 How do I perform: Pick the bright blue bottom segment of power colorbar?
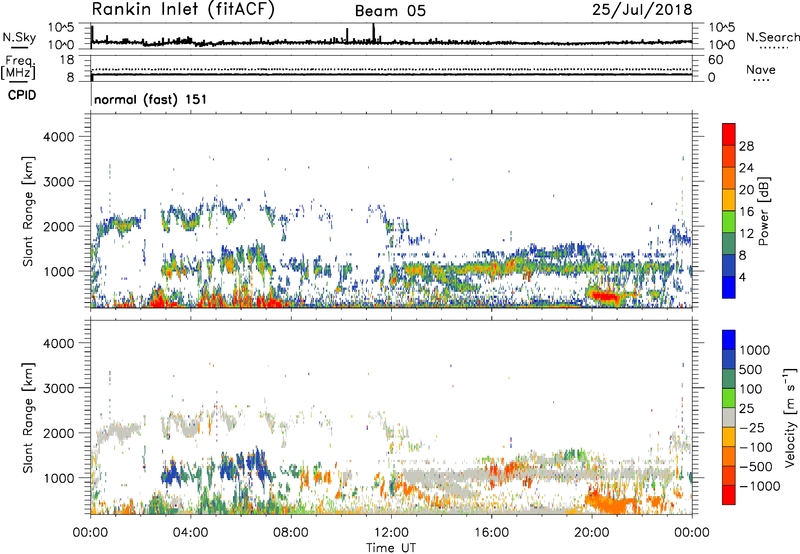tap(729, 287)
